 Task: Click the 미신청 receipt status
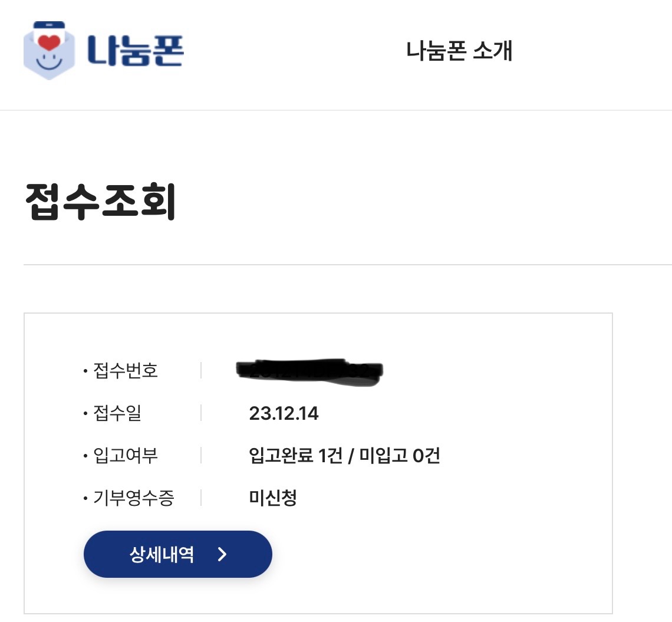tap(272, 498)
